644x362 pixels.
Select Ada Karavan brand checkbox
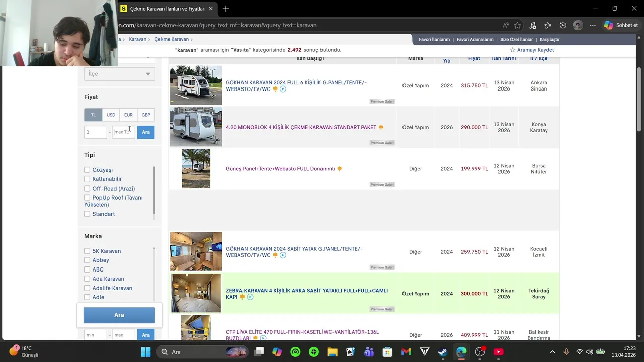[87, 279]
